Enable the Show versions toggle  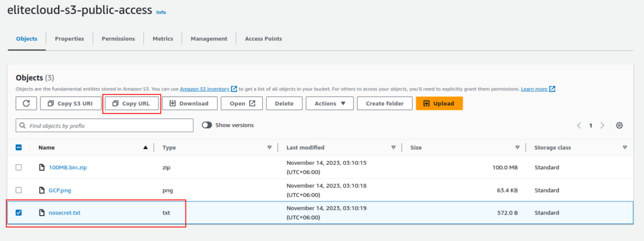click(x=206, y=125)
